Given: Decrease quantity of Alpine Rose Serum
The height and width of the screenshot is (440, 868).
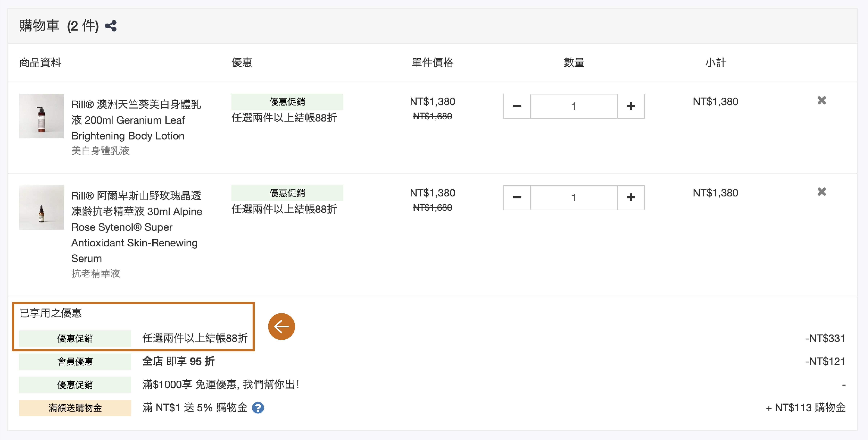Looking at the screenshot, I should point(517,197).
